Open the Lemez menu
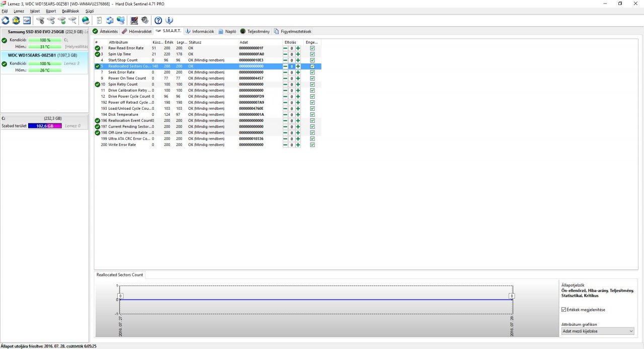This screenshot has width=644, height=349. pos(19,11)
